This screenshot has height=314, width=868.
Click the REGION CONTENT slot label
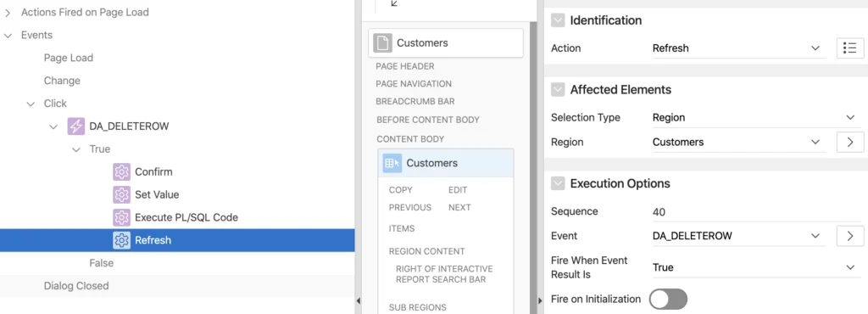pyautogui.click(x=427, y=251)
